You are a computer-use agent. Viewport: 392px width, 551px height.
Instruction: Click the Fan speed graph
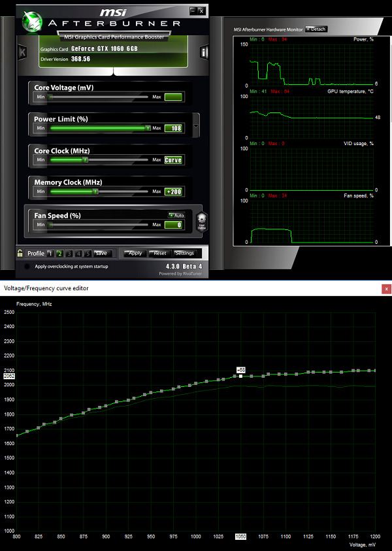312,222
